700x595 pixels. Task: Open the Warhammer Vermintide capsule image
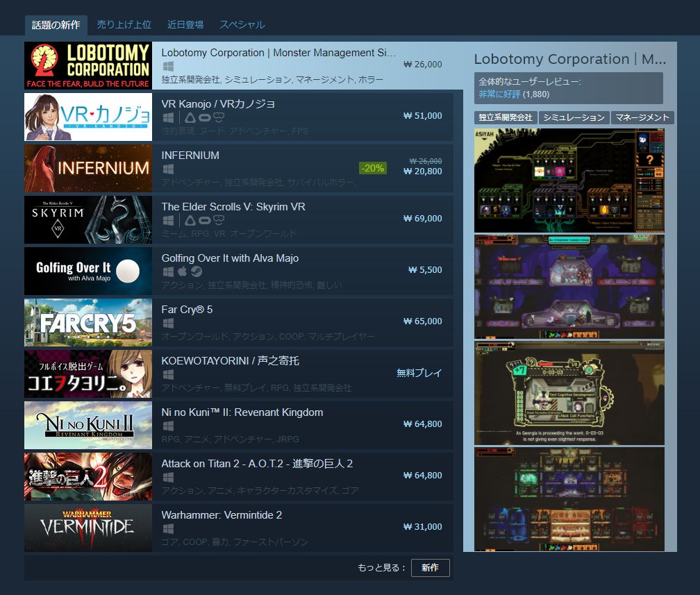88,528
